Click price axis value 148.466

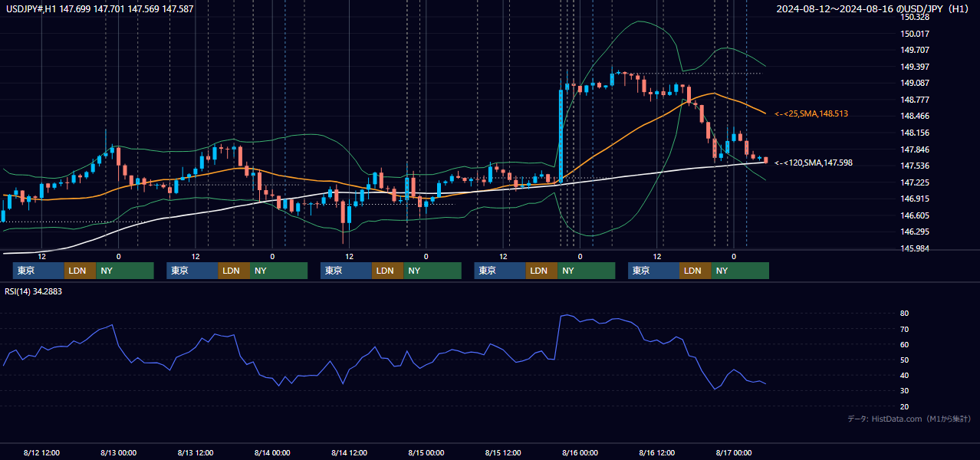coord(916,116)
